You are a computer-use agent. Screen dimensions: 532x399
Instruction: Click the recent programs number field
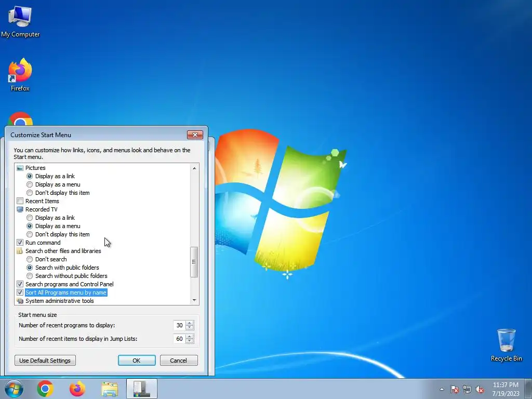pos(179,325)
